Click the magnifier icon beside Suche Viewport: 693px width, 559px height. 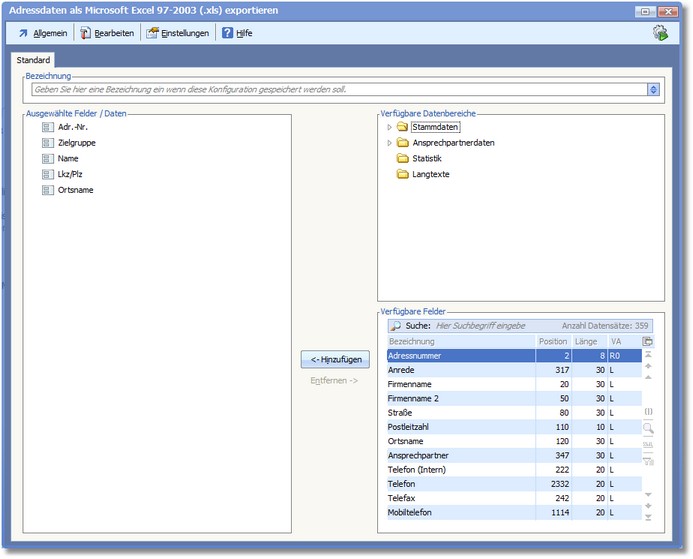395,326
